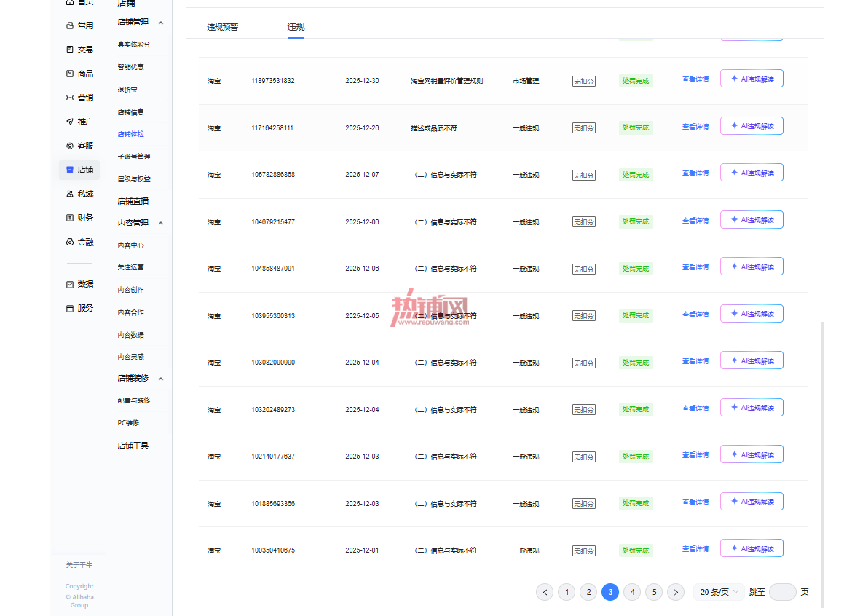Open 营销 sidebar icon
Viewport: 860px width, 616px height.
pyautogui.click(x=79, y=98)
